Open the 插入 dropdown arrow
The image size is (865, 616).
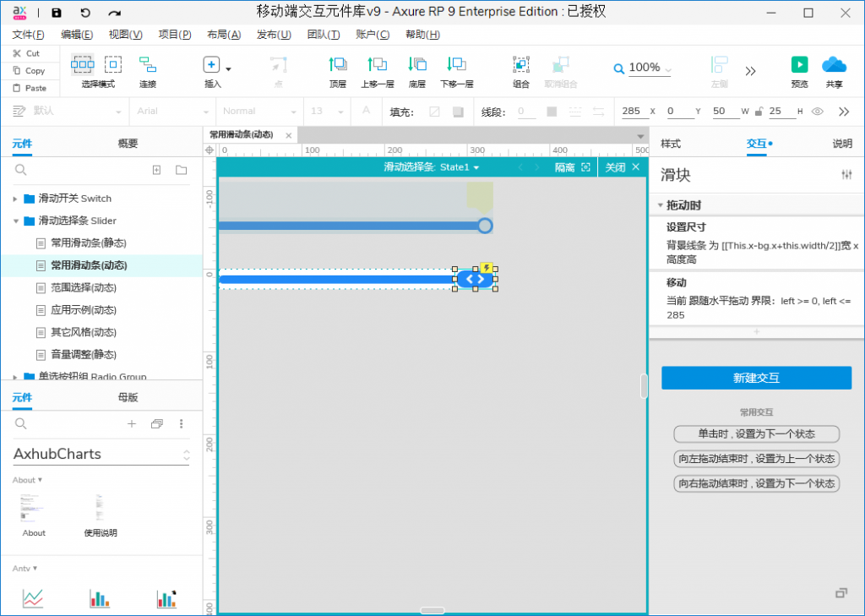click(x=228, y=69)
